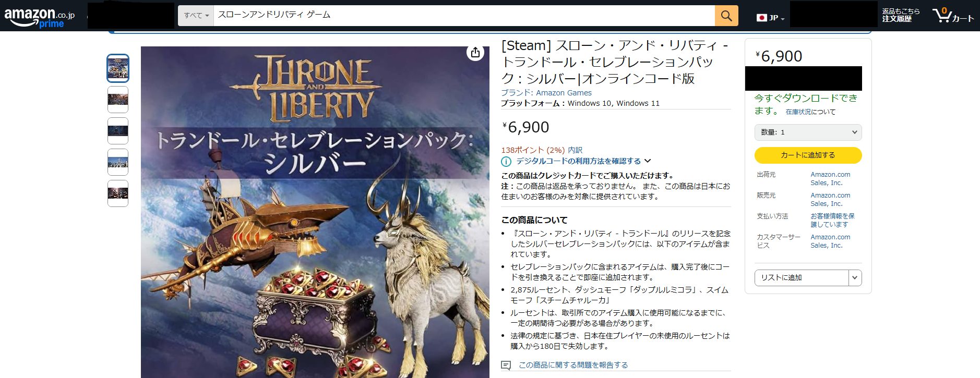Image resolution: width=980 pixels, height=378 pixels.
Task: Select the first product thumbnail
Action: (x=118, y=68)
